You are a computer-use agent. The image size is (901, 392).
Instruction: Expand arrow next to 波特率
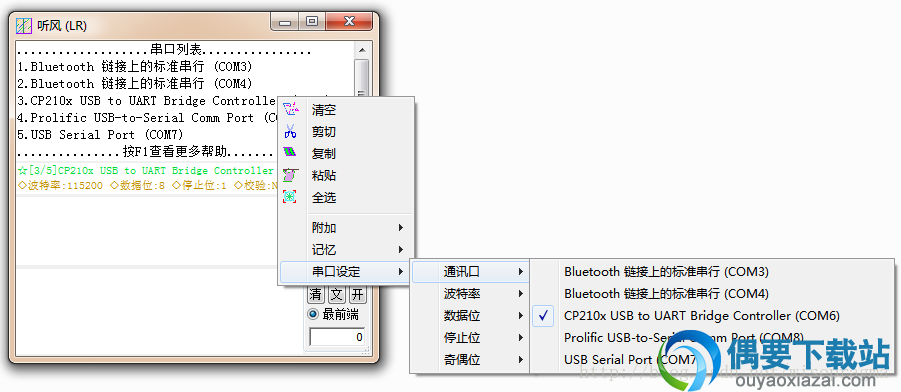(x=521, y=294)
